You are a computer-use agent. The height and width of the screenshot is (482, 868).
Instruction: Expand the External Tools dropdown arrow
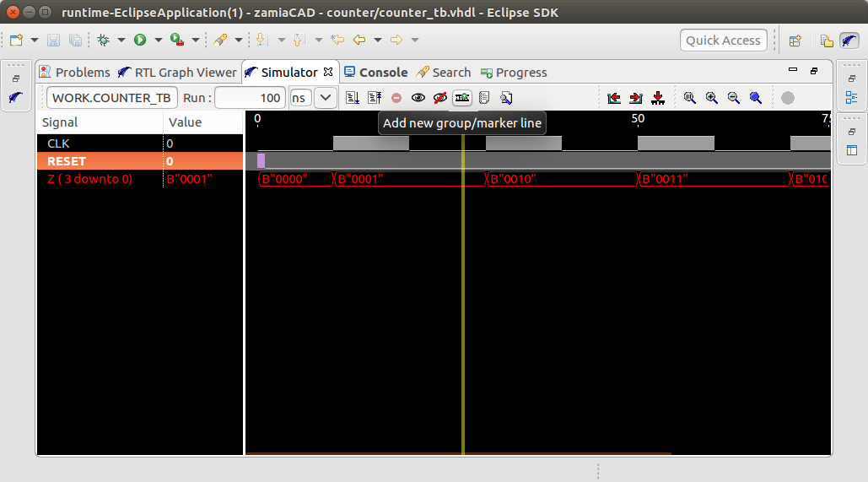[x=196, y=40]
